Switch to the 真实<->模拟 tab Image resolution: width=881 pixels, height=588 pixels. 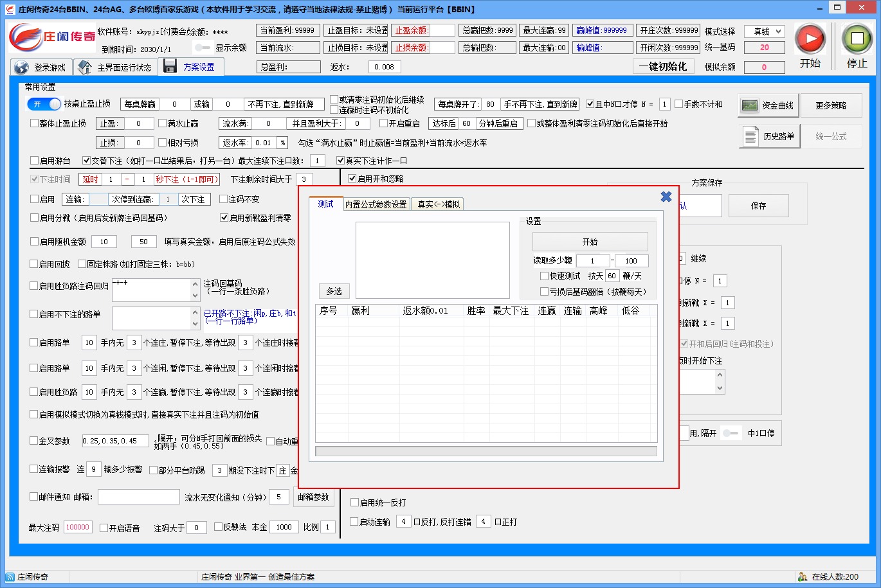[x=439, y=204]
